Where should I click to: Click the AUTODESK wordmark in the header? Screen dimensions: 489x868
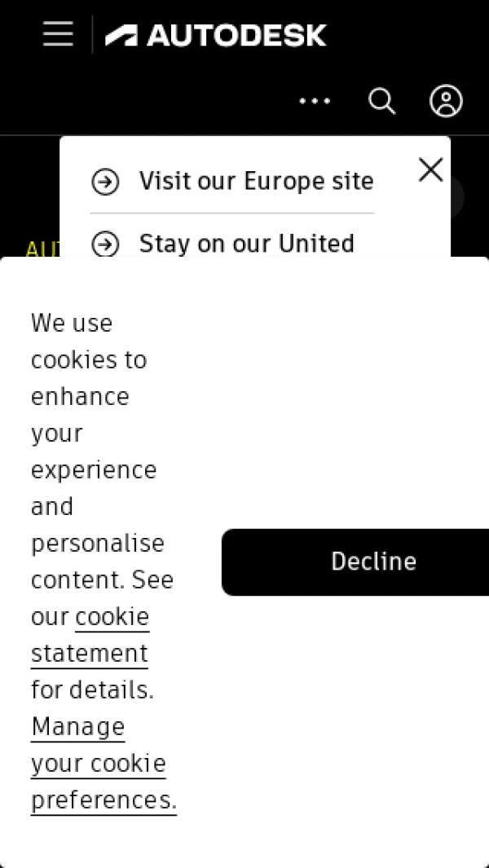(236, 35)
